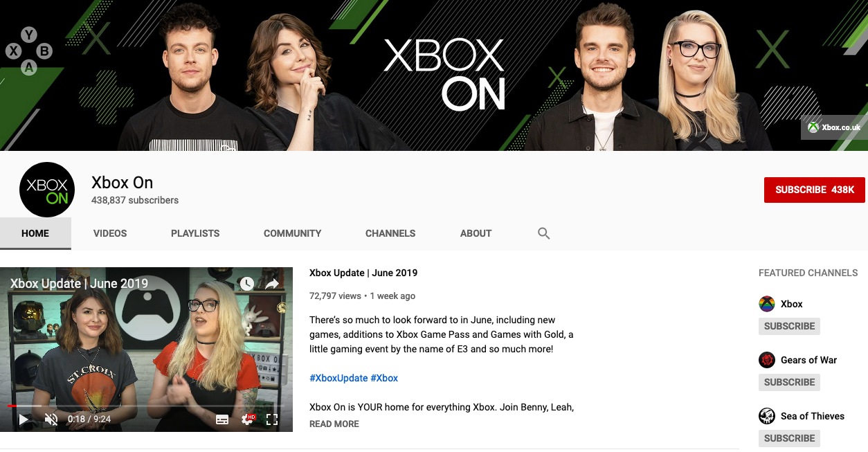Switch to the HOME tab
The height and width of the screenshot is (452, 868).
tap(35, 233)
